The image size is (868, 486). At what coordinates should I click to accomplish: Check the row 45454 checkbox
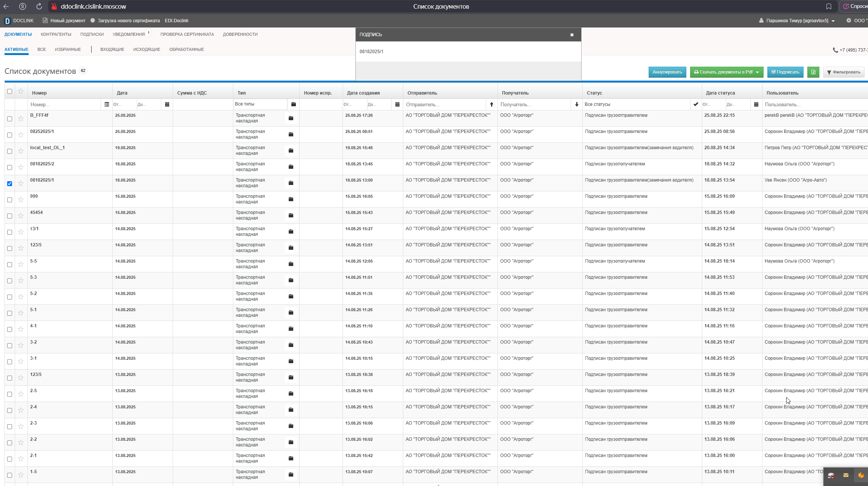9,216
